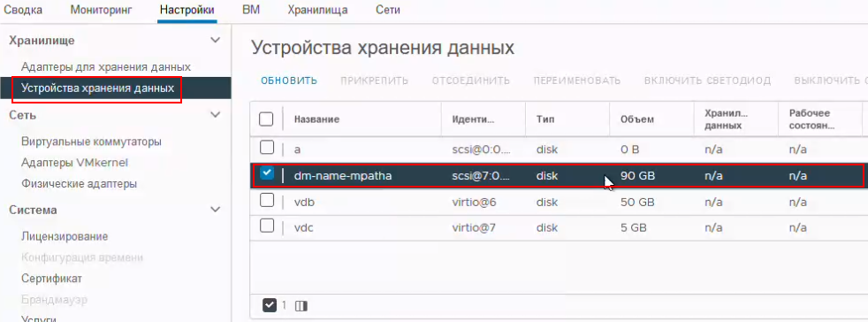The height and width of the screenshot is (322, 868).
Task: Sort by the Тип column header
Action: point(545,119)
